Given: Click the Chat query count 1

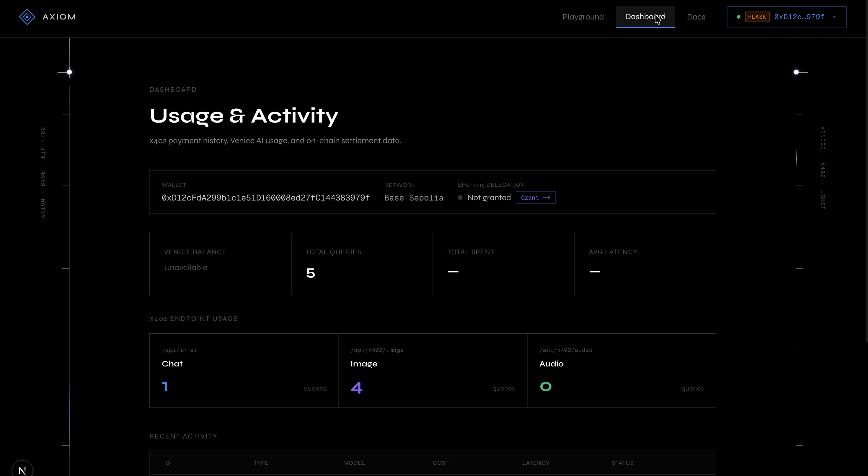Looking at the screenshot, I should (x=165, y=387).
